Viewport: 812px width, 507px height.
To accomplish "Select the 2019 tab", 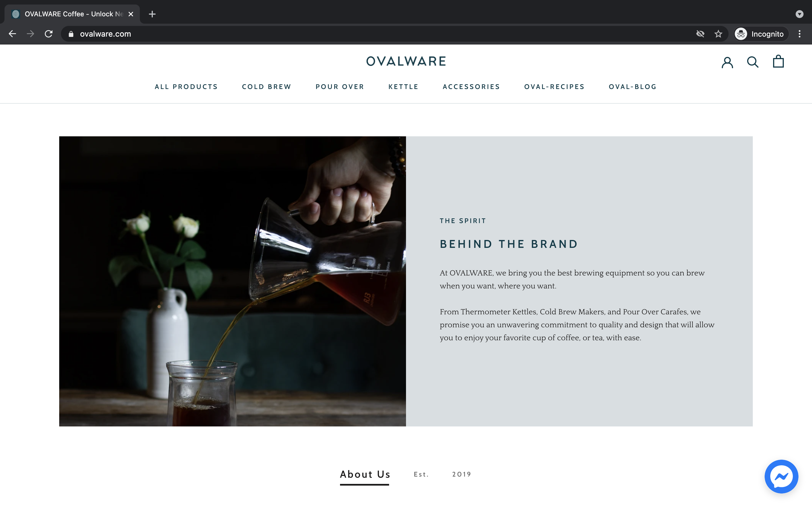I will pos(461,474).
